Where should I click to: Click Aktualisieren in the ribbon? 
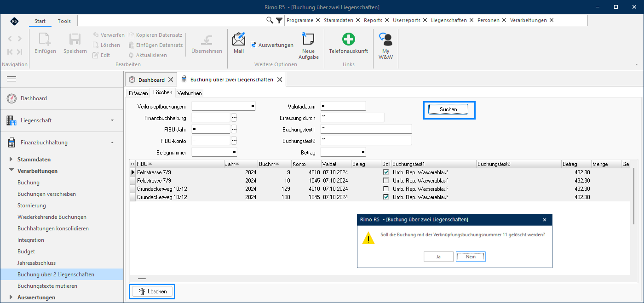pyautogui.click(x=148, y=55)
